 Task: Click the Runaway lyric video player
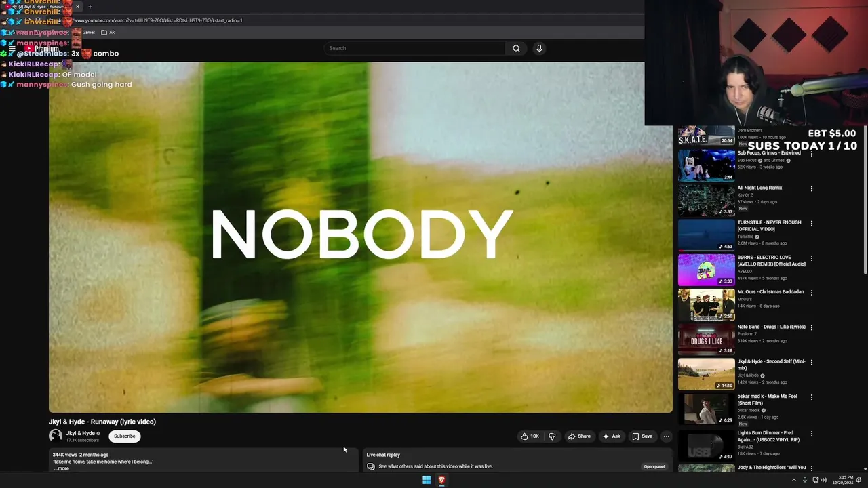point(360,237)
